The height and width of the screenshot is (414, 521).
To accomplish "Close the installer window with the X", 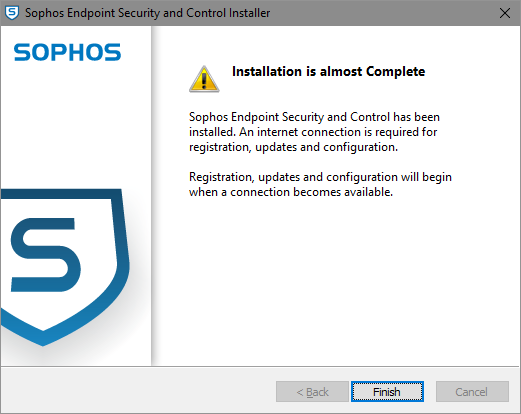I will pos(505,13).
